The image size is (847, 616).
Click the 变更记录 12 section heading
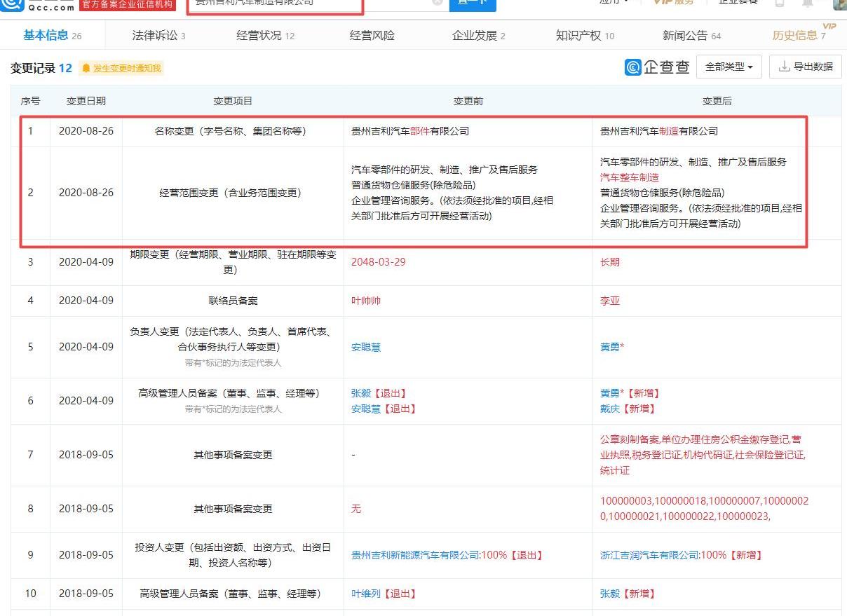pos(41,68)
